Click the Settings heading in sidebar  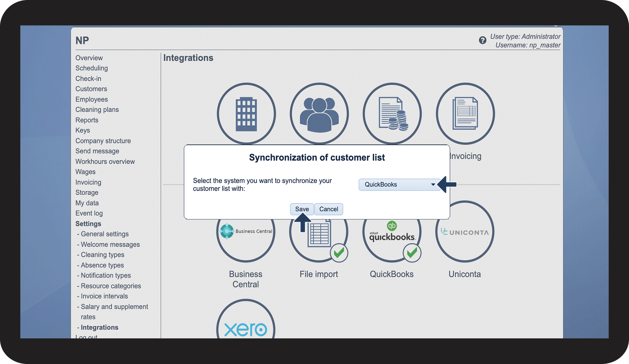88,224
